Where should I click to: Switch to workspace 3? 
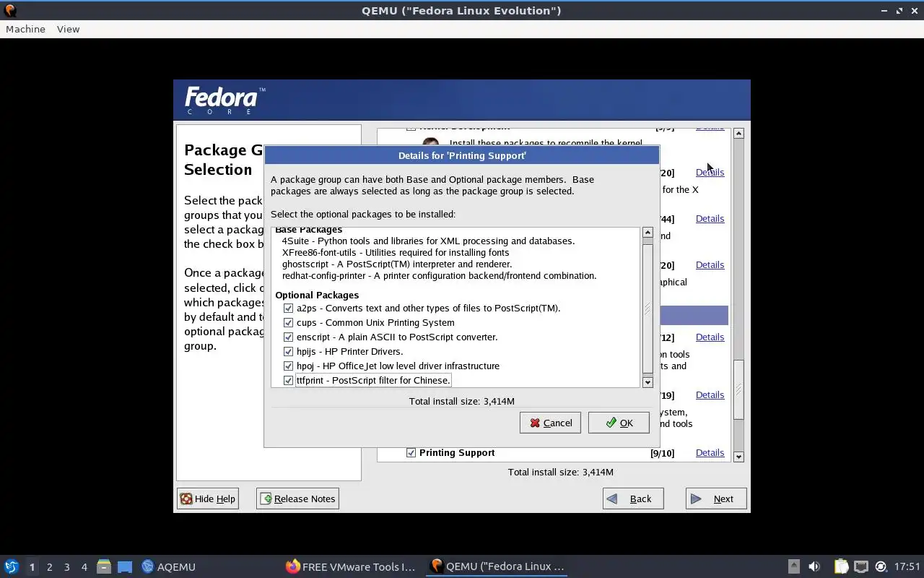(x=66, y=567)
